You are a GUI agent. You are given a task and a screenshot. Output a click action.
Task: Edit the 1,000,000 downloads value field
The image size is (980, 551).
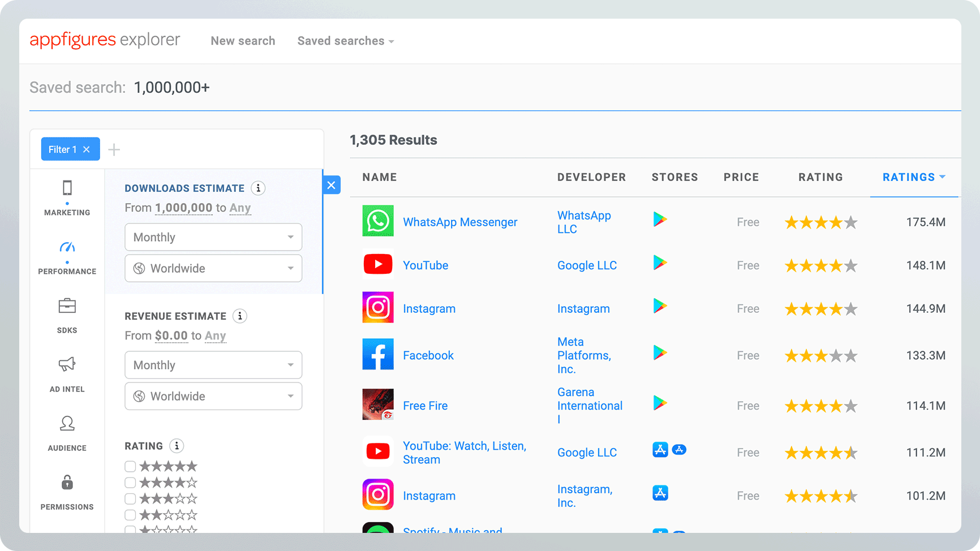[184, 208]
